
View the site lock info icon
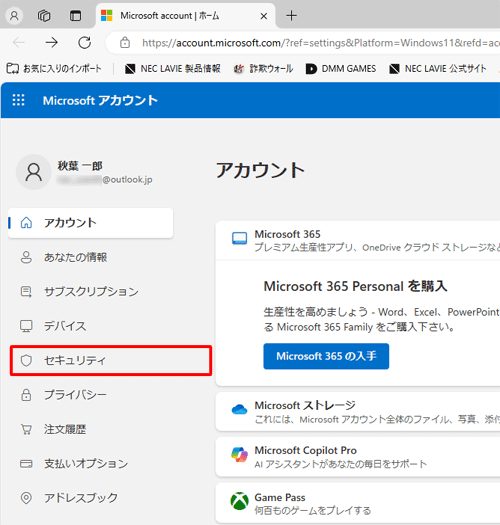click(x=125, y=43)
